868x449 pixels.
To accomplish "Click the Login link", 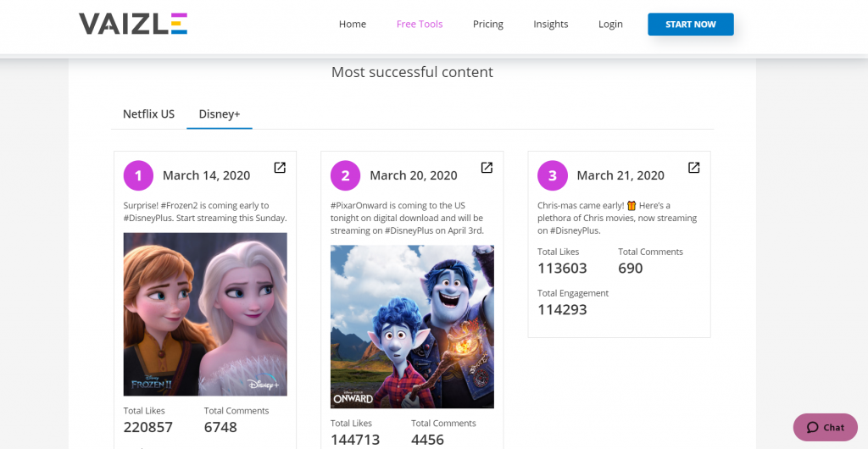I will (610, 24).
